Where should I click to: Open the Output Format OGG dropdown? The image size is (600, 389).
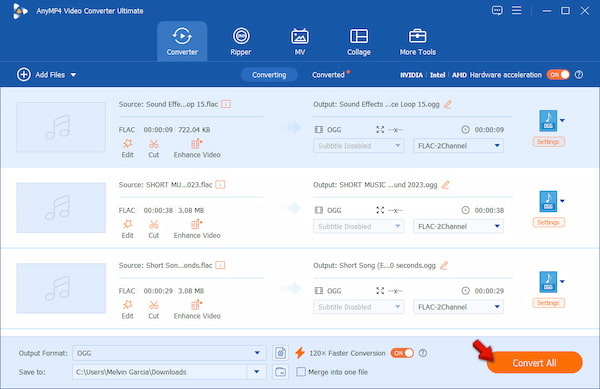[169, 353]
